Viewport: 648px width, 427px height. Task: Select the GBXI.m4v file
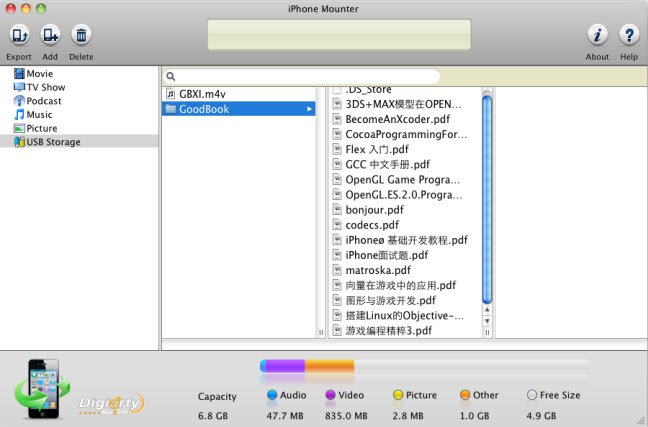(x=238, y=94)
